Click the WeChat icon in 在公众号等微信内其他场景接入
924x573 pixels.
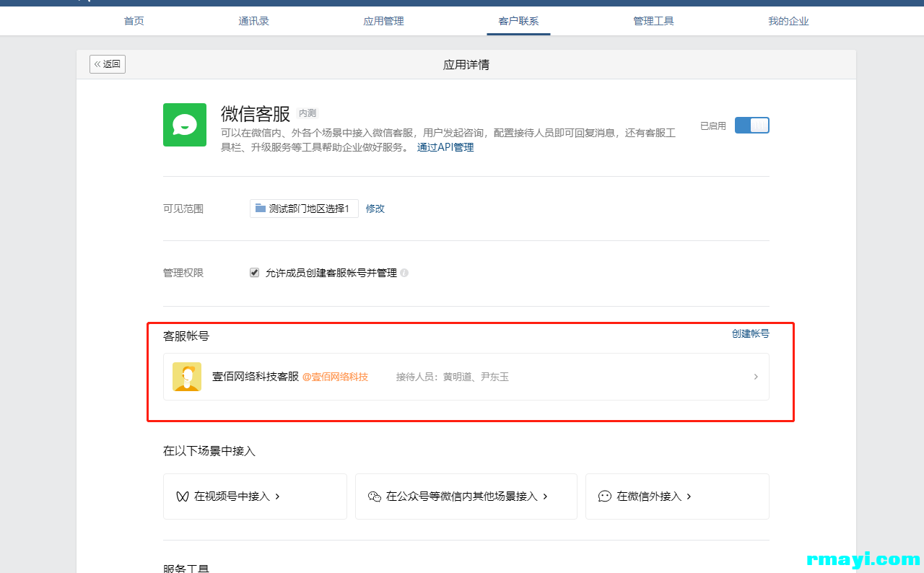374,497
